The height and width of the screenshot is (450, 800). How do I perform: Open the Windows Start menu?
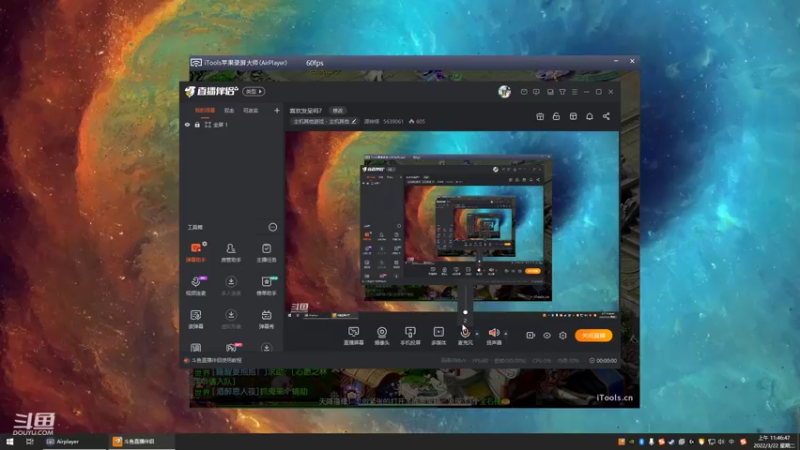(x=10, y=441)
